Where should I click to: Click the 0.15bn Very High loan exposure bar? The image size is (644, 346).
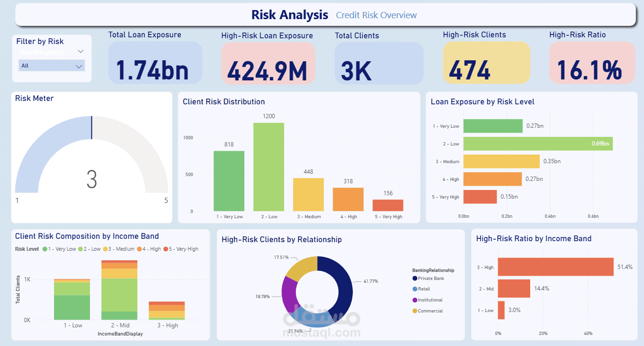tap(480, 197)
